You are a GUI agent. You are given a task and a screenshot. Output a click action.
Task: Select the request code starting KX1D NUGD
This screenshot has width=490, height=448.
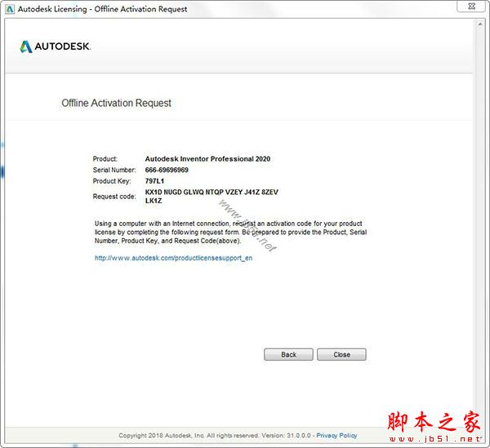tap(212, 197)
